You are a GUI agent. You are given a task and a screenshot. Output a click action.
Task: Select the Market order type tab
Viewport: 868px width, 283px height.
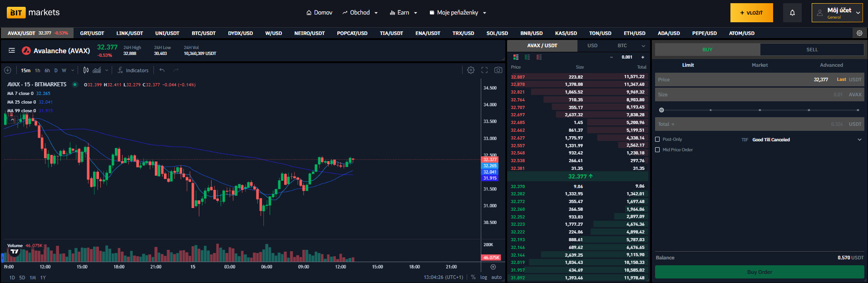[759, 65]
